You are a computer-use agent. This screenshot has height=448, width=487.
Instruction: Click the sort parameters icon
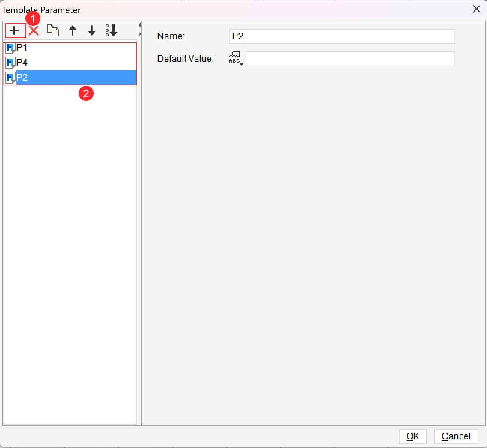pos(112,30)
